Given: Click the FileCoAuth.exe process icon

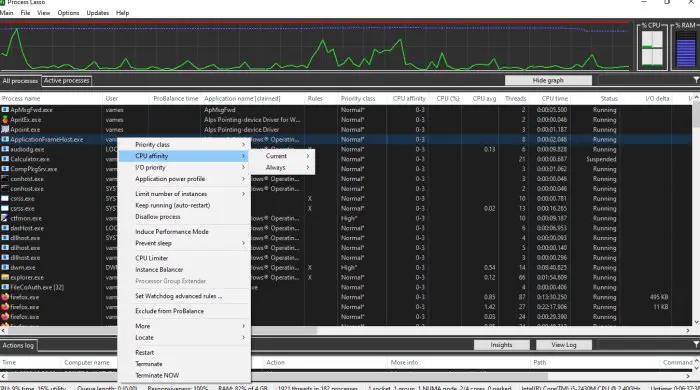Looking at the screenshot, I should coord(5,287).
